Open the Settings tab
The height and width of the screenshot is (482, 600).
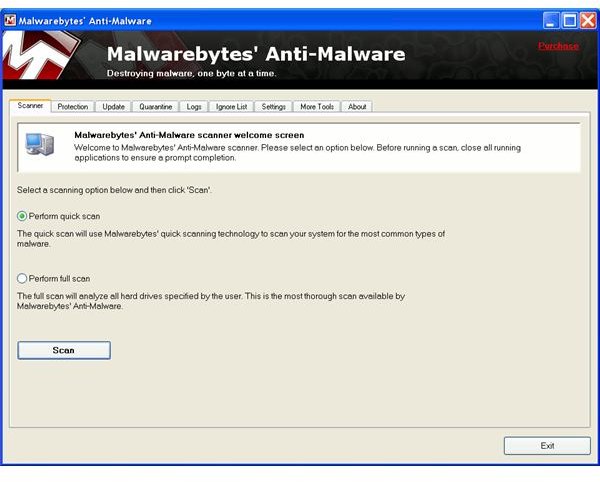(274, 107)
